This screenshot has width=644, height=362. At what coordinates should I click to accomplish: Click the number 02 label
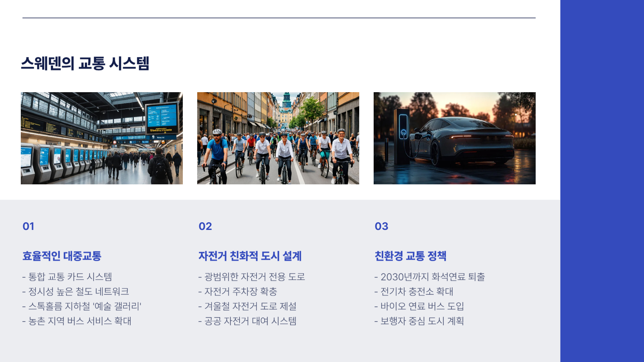(x=205, y=226)
